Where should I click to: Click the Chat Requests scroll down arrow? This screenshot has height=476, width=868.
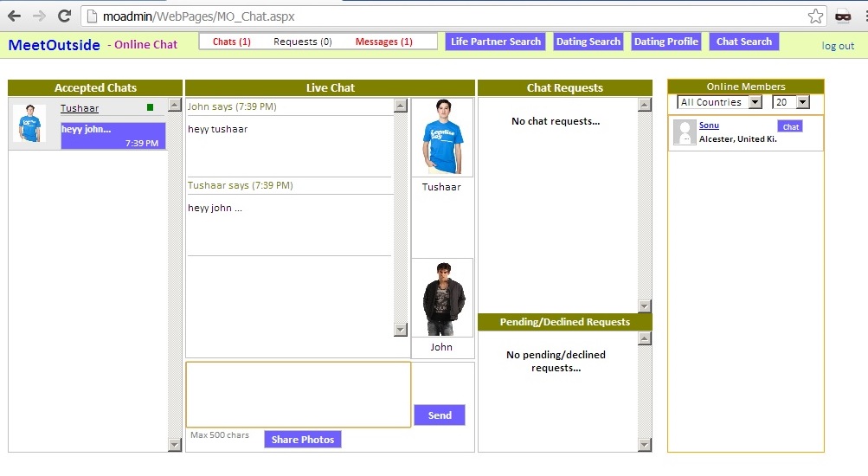tap(645, 306)
